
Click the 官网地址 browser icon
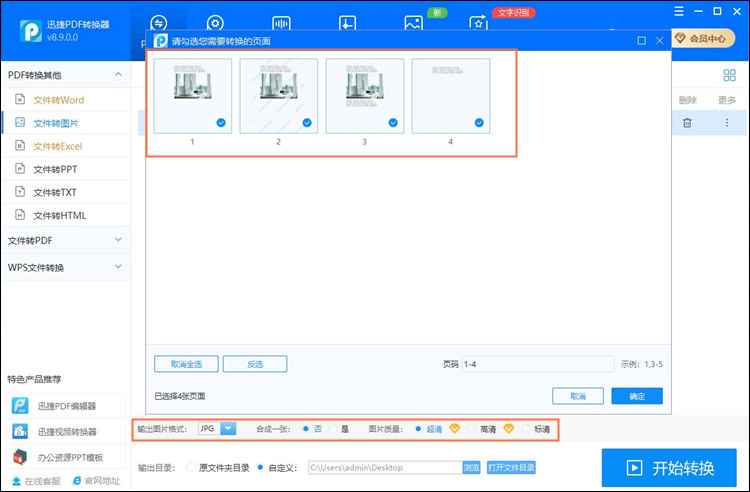tap(77, 481)
